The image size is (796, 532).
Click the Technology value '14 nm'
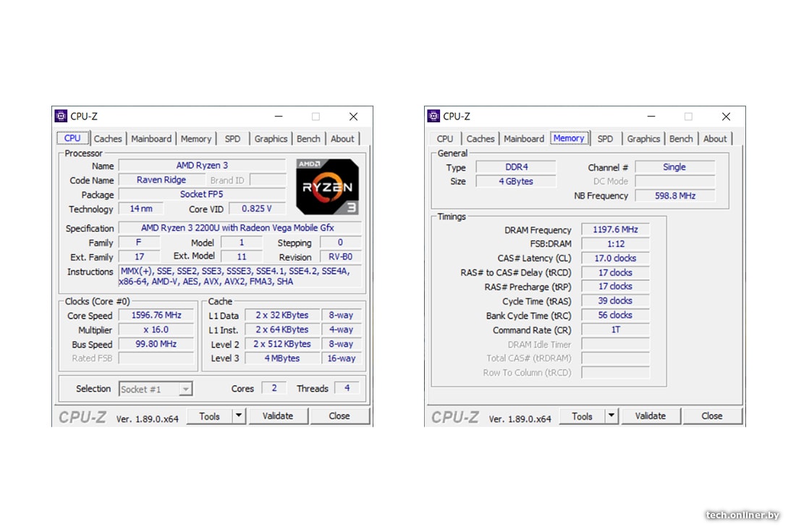141,208
